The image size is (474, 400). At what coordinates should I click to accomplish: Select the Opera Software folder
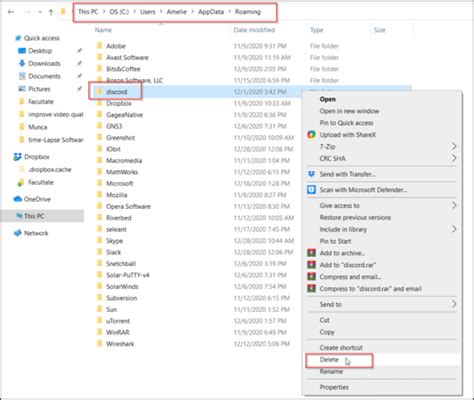point(128,206)
